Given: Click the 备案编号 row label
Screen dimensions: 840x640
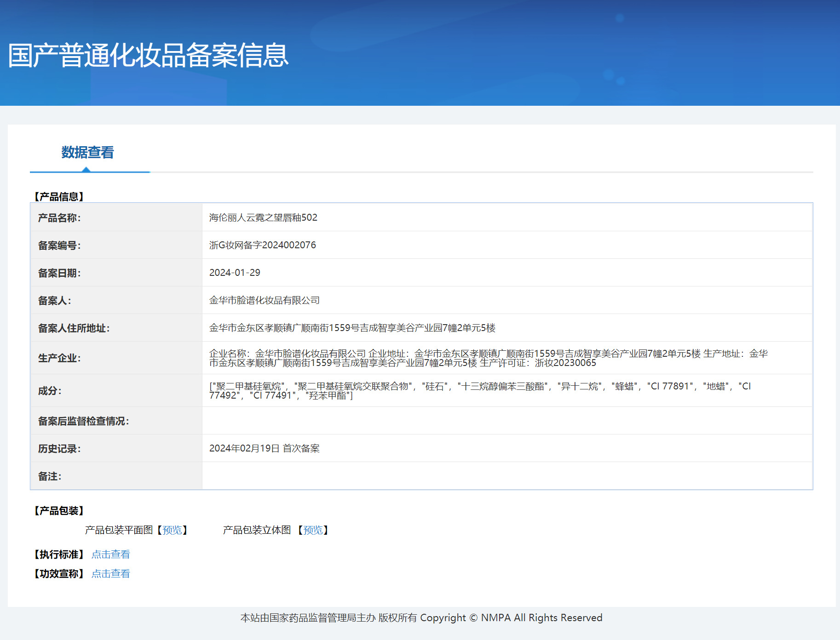Looking at the screenshot, I should point(59,246).
